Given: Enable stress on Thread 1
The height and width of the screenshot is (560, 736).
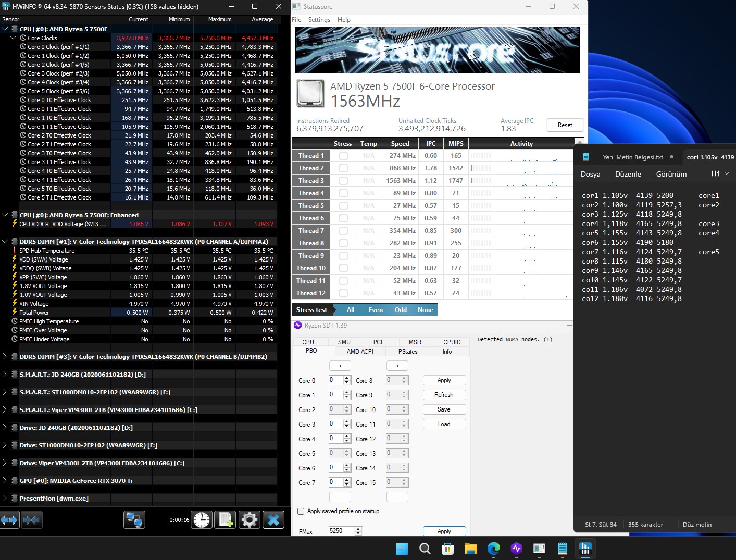Looking at the screenshot, I should pyautogui.click(x=343, y=156).
